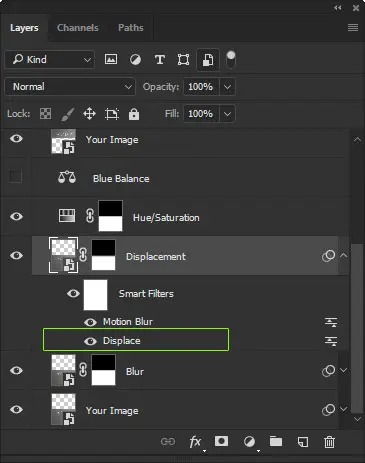Image resolution: width=365 pixels, height=463 pixels.
Task: Filter for type layers icon
Action: click(x=160, y=60)
